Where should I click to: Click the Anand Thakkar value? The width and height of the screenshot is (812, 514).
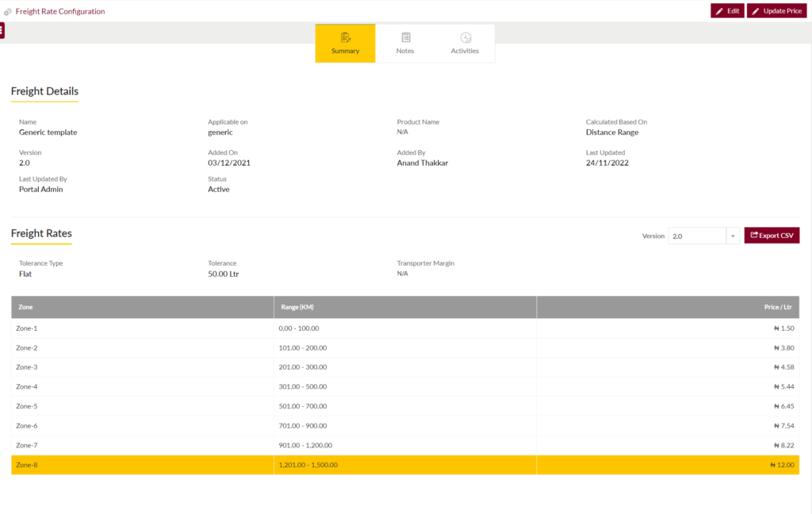pyautogui.click(x=423, y=163)
